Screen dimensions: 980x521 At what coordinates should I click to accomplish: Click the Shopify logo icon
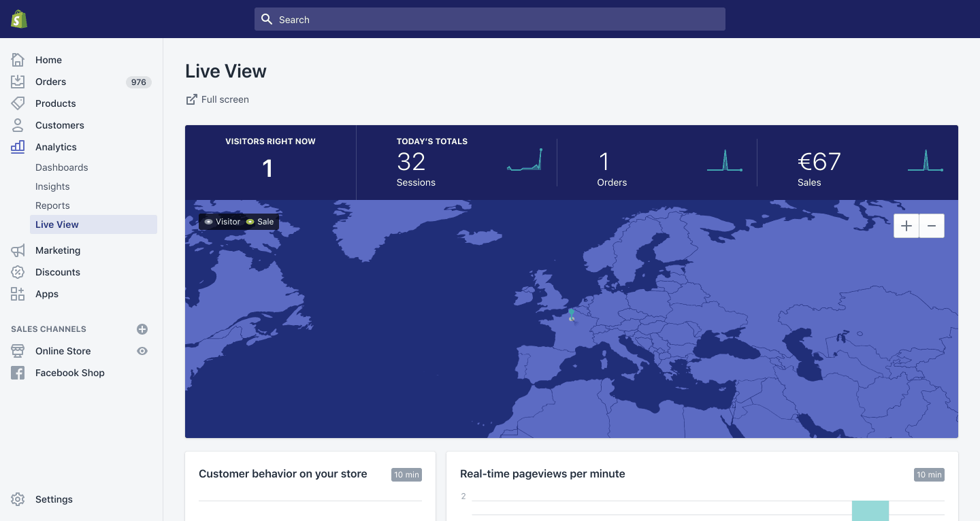pos(19,19)
